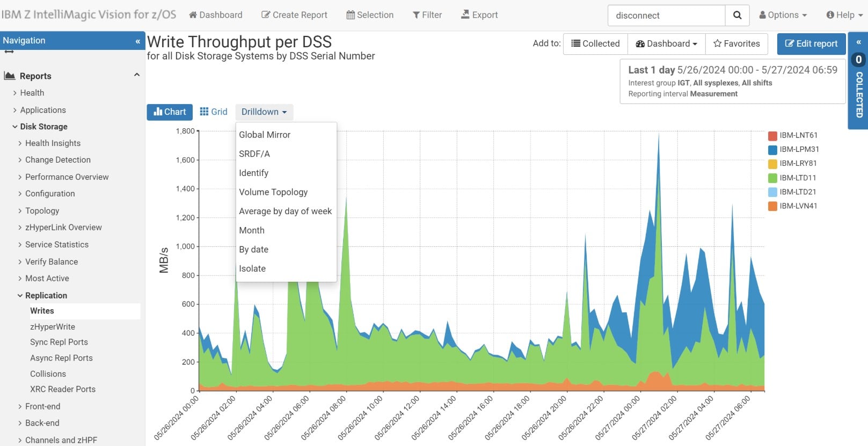Open Topology in the navigation tree

[x=42, y=211]
